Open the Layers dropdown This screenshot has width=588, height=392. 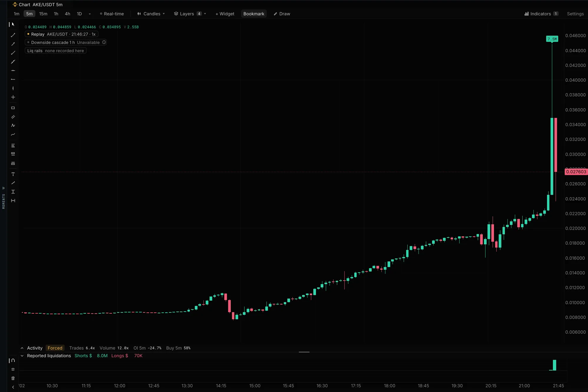(190, 14)
